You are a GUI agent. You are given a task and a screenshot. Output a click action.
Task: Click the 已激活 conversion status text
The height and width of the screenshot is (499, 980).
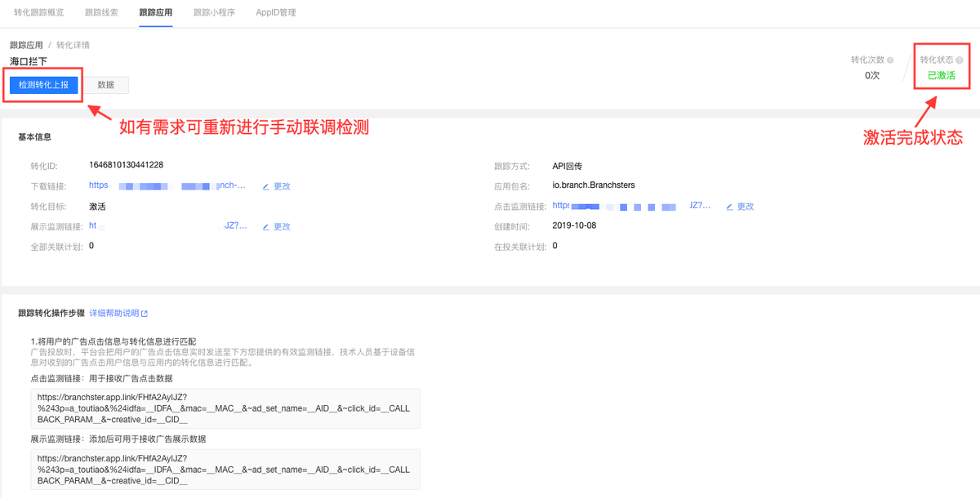click(942, 75)
